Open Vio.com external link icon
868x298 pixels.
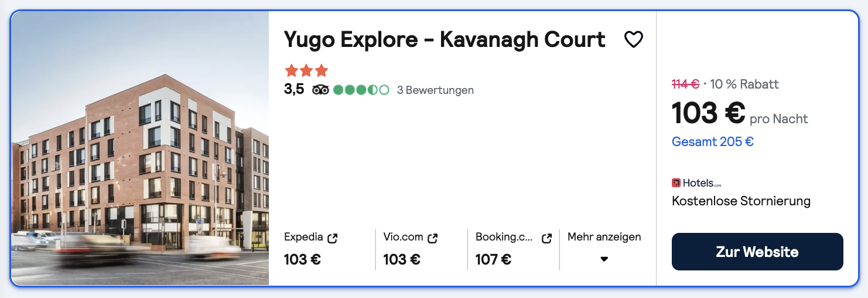coord(432,238)
